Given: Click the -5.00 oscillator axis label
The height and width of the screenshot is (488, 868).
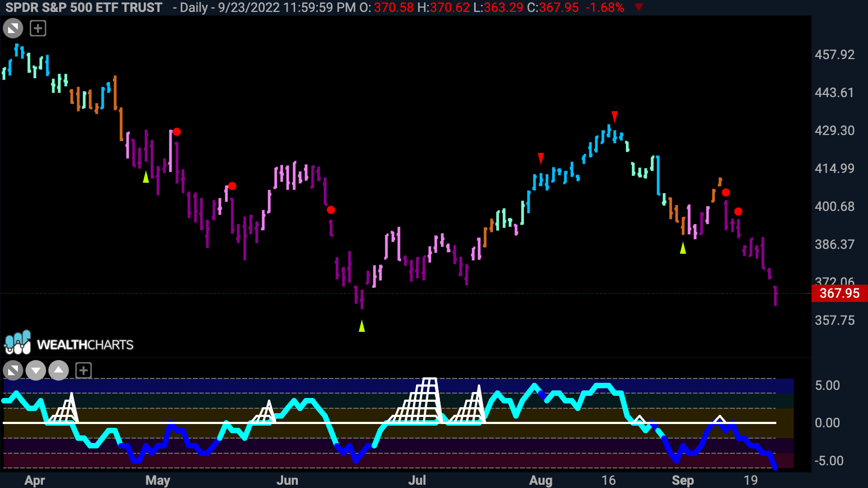Looking at the screenshot, I should [x=829, y=461].
